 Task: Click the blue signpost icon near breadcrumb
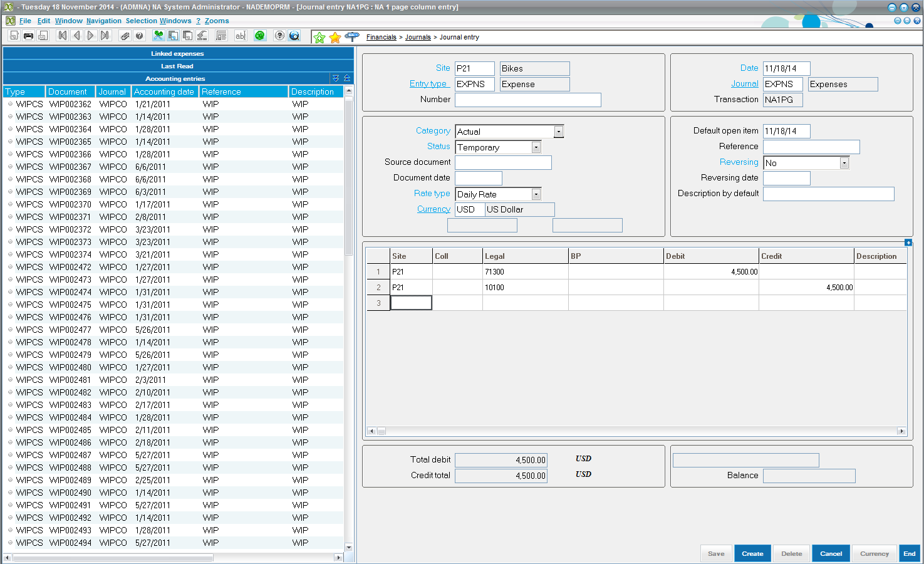click(x=352, y=37)
